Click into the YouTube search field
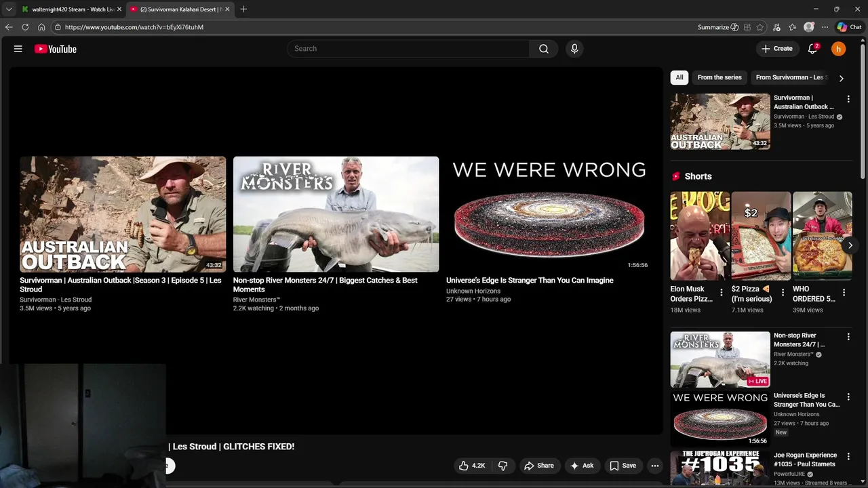 click(409, 49)
